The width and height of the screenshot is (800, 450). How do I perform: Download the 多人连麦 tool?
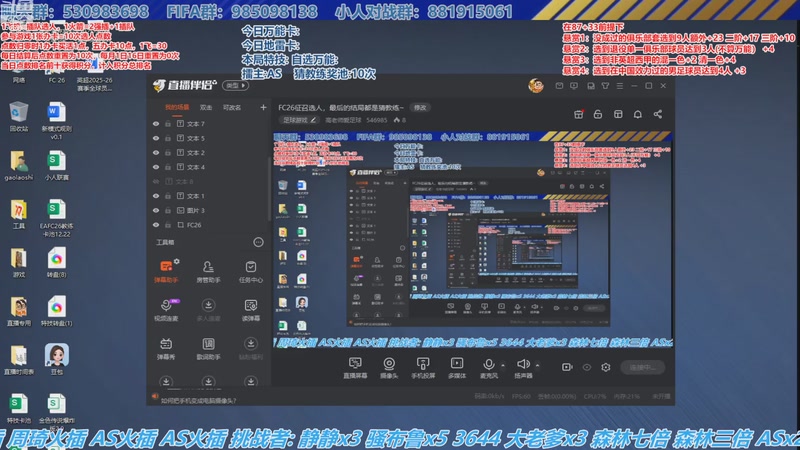point(208,310)
